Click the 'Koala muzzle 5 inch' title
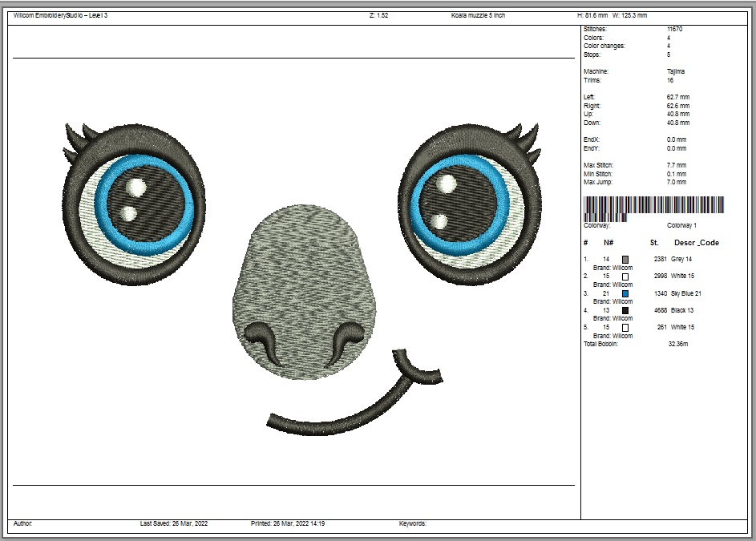This screenshot has height=541, width=756. click(x=478, y=16)
